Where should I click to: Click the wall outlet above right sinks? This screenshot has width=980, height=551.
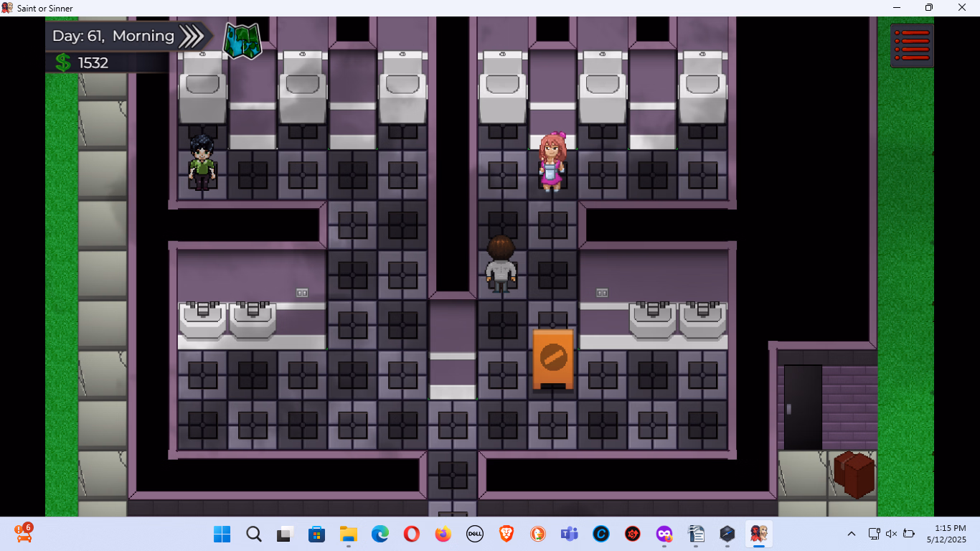point(602,293)
